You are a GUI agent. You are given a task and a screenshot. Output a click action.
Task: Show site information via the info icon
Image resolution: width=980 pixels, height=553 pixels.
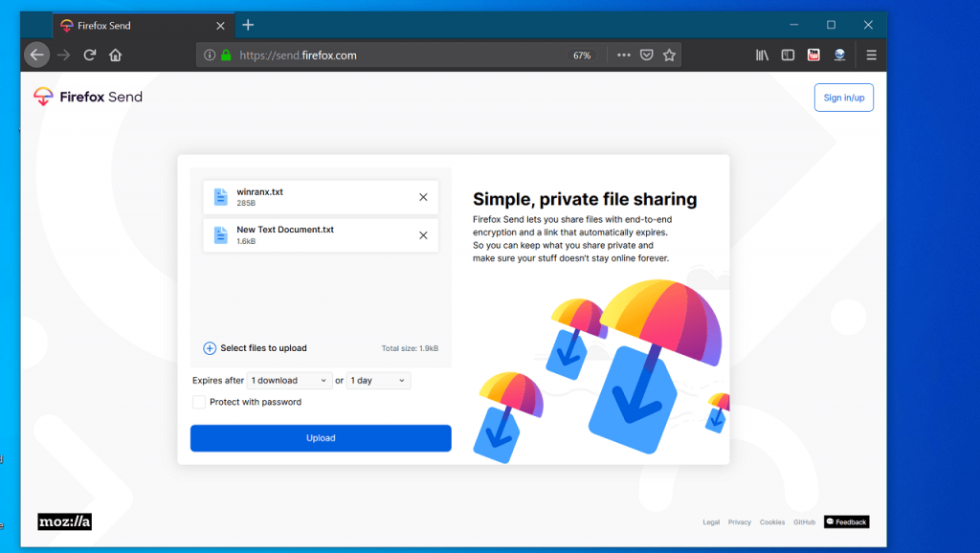210,55
